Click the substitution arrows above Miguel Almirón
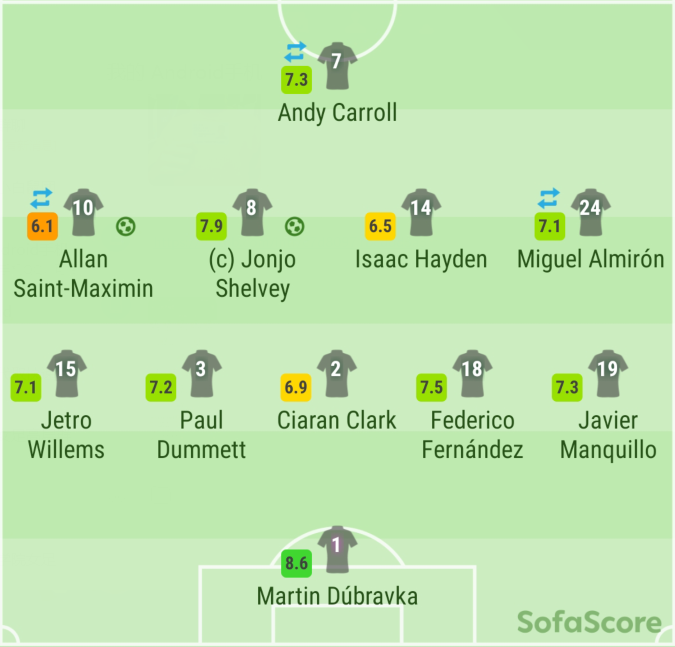The image size is (675, 647). coord(549,198)
